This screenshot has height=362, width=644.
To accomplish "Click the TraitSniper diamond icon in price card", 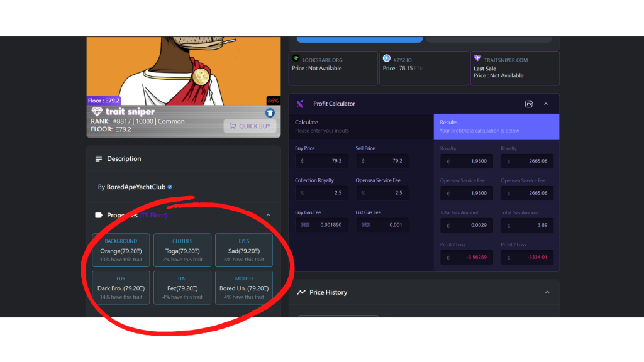I will (x=477, y=58).
